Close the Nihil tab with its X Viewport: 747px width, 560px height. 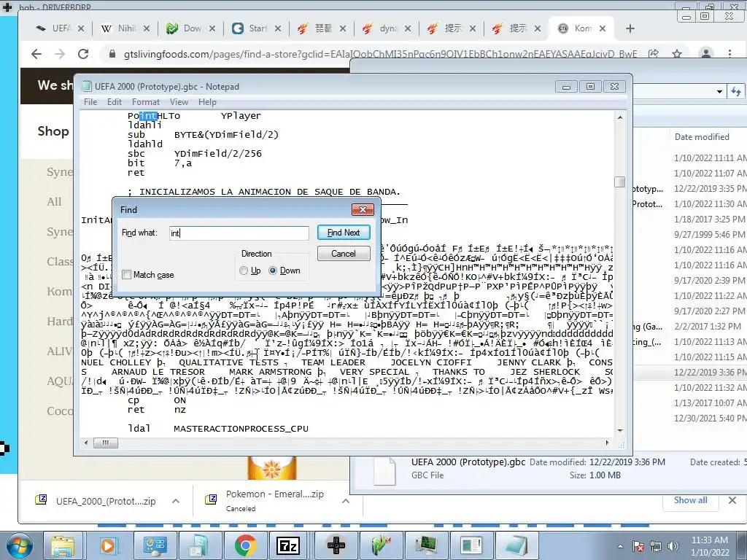click(x=146, y=28)
